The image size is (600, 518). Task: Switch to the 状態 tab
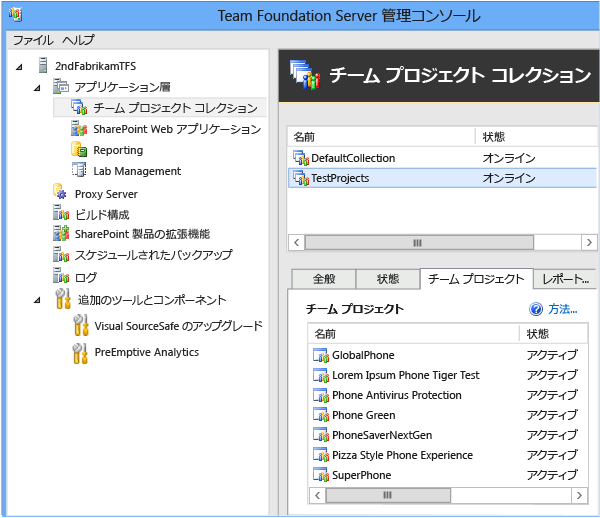tap(388, 279)
